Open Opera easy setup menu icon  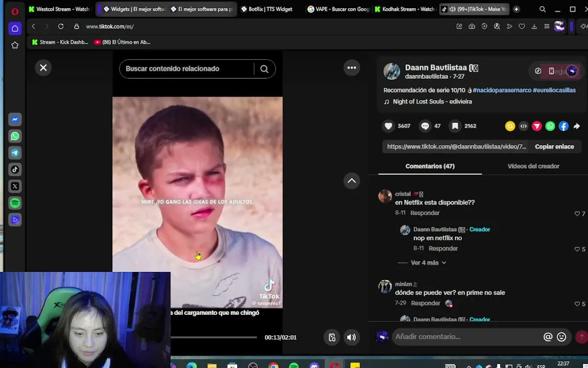pyautogui.click(x=547, y=26)
